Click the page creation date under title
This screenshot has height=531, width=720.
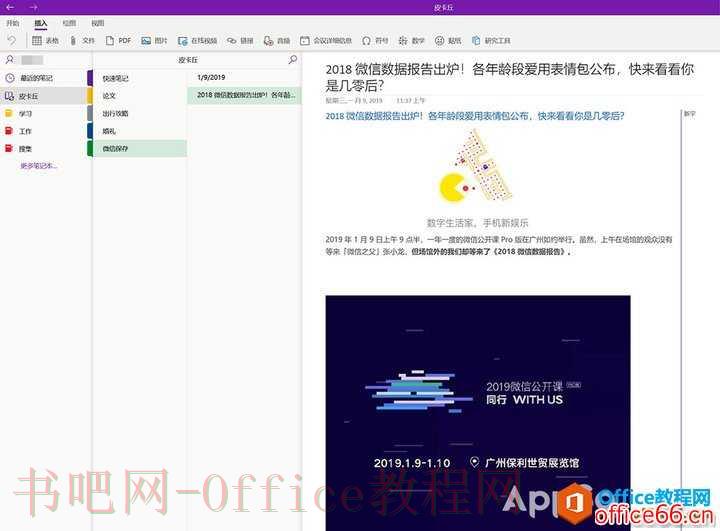354,100
